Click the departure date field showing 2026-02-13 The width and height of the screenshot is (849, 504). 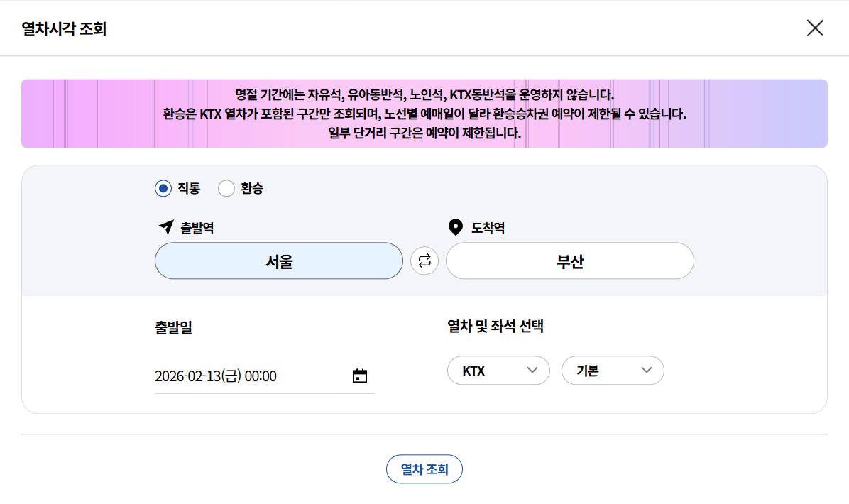(213, 376)
